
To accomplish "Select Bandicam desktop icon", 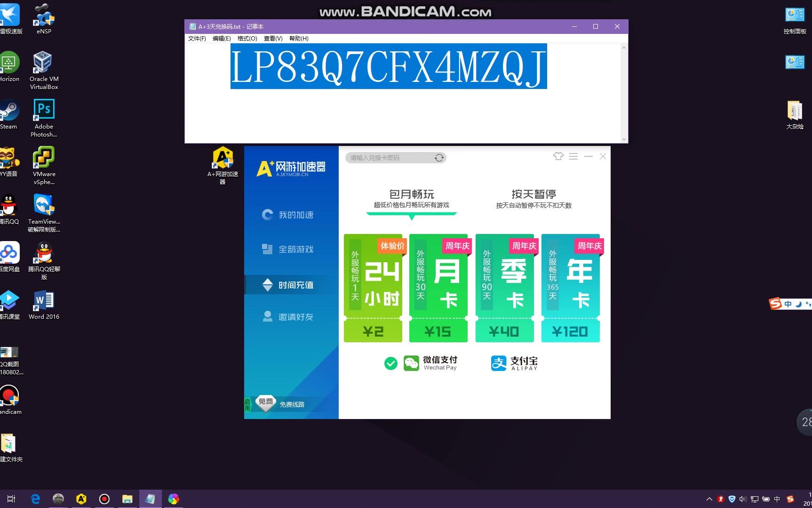I will [x=10, y=401].
